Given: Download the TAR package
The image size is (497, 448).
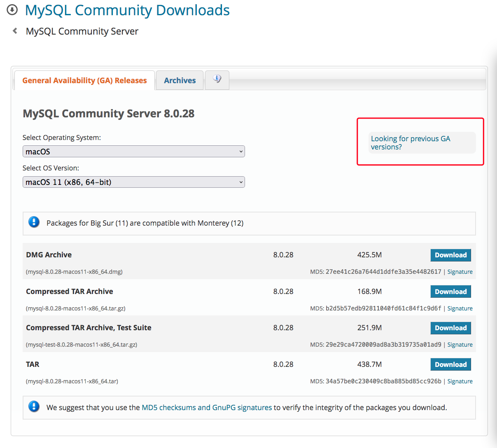Looking at the screenshot, I should 451,364.
